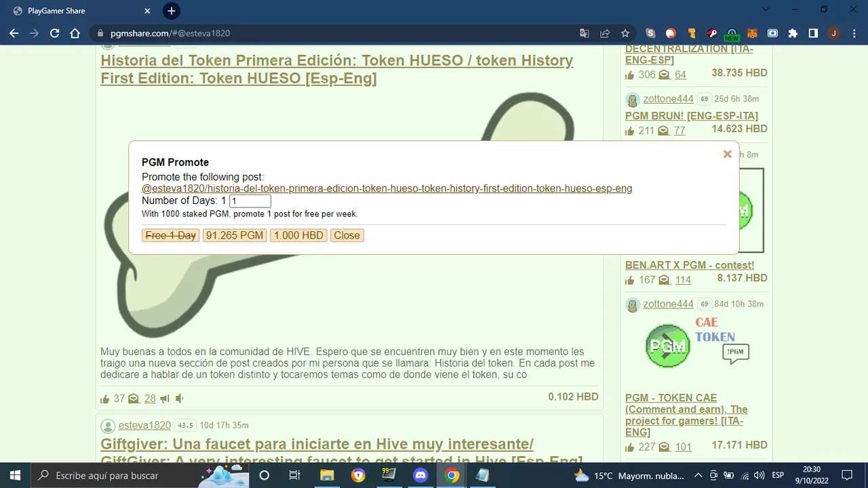Pay with 1.000 HBD button
The height and width of the screenshot is (488, 868).
pos(298,235)
